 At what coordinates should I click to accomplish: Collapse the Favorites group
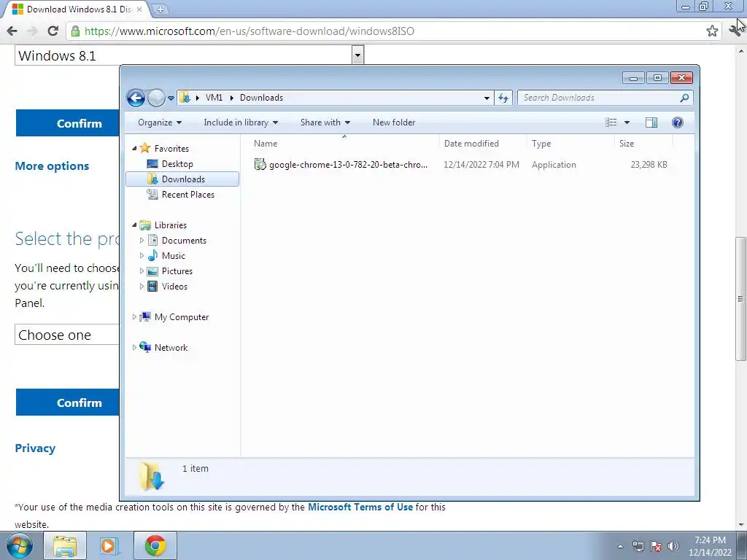pos(134,149)
